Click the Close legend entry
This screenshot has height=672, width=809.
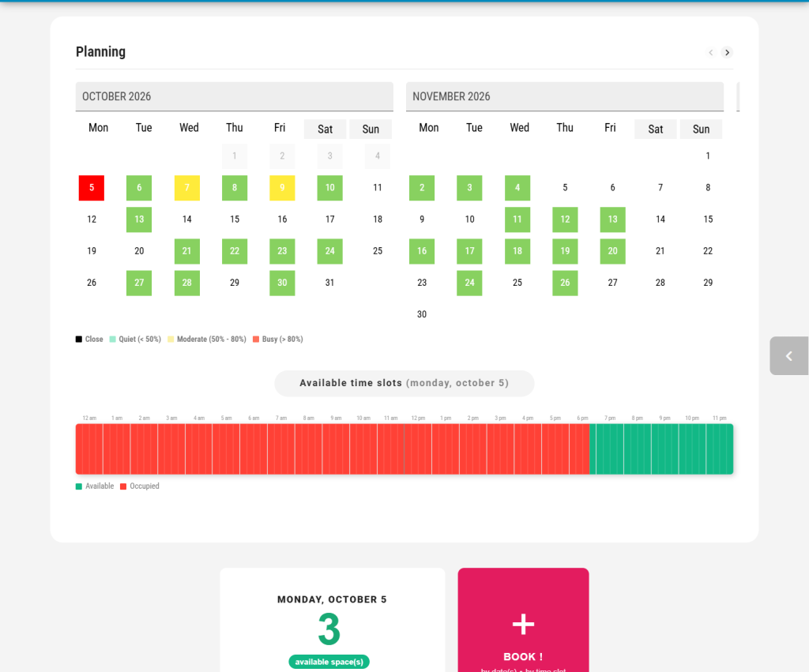[x=89, y=340]
